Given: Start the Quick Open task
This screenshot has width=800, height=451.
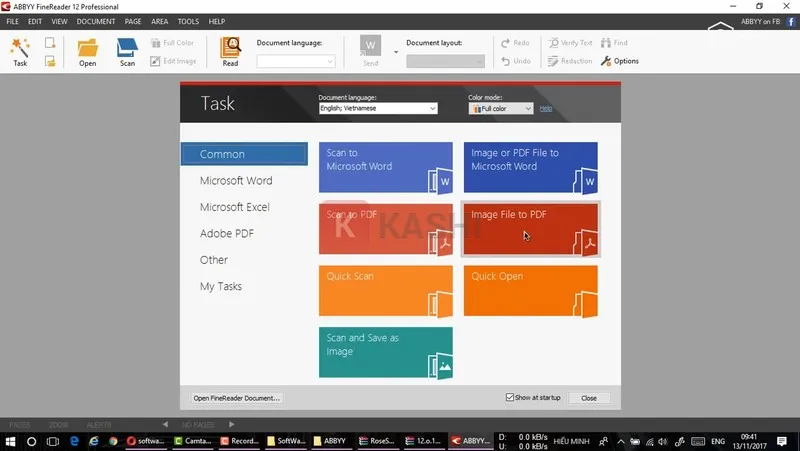Looking at the screenshot, I should (x=531, y=291).
